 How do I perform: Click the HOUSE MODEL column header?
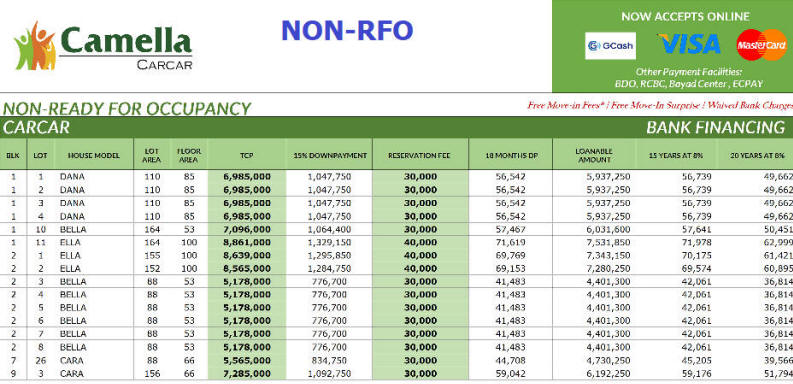click(94, 155)
